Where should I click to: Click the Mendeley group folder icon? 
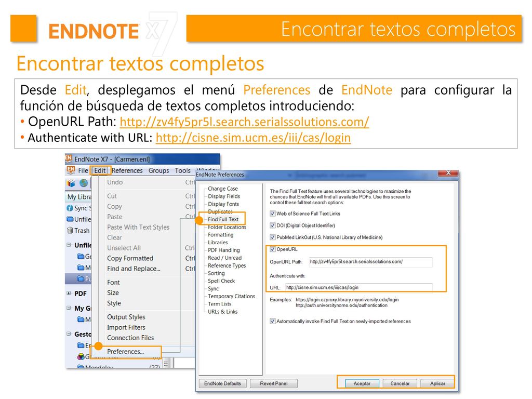[81, 367]
